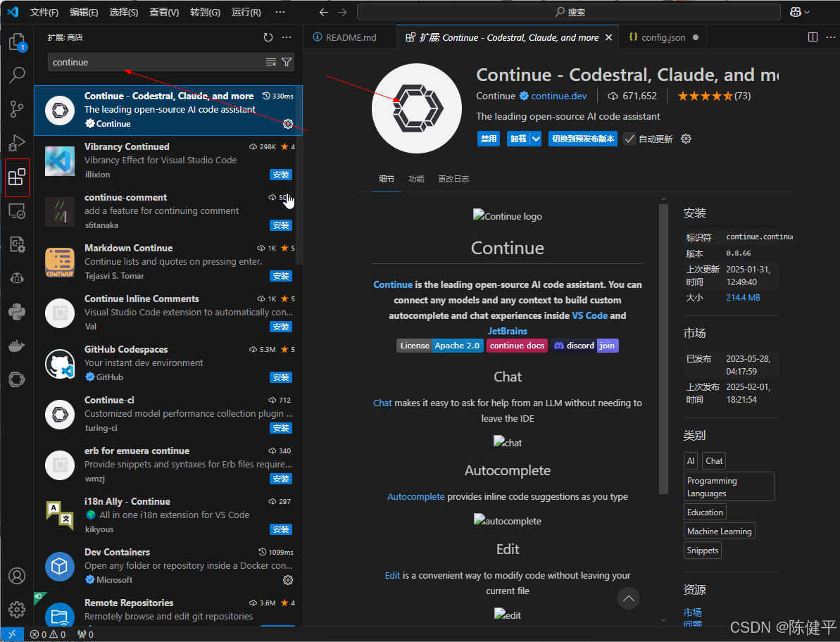Open the View menu

pyautogui.click(x=164, y=12)
